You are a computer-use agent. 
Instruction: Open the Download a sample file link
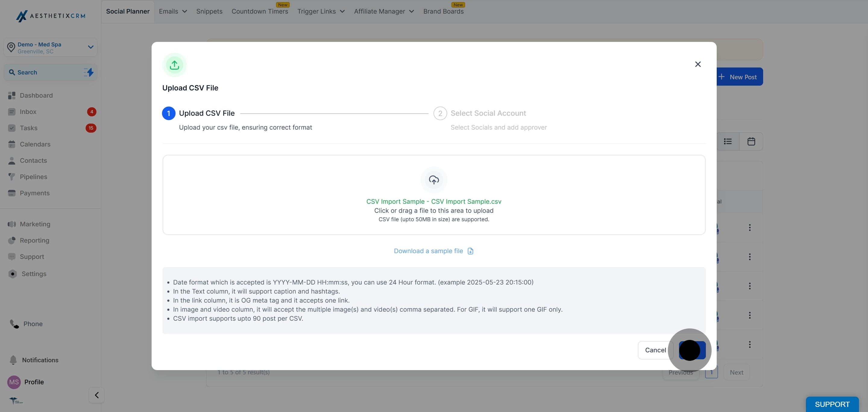click(428, 251)
